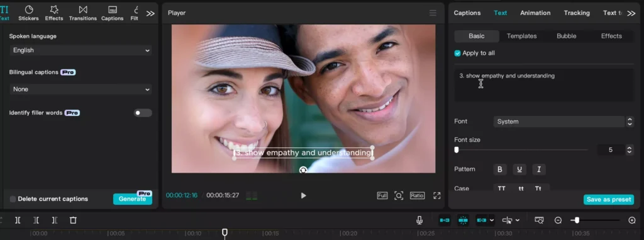The image size is (644, 240).
Task: Click the microphone record voiceover icon
Action: point(419,220)
